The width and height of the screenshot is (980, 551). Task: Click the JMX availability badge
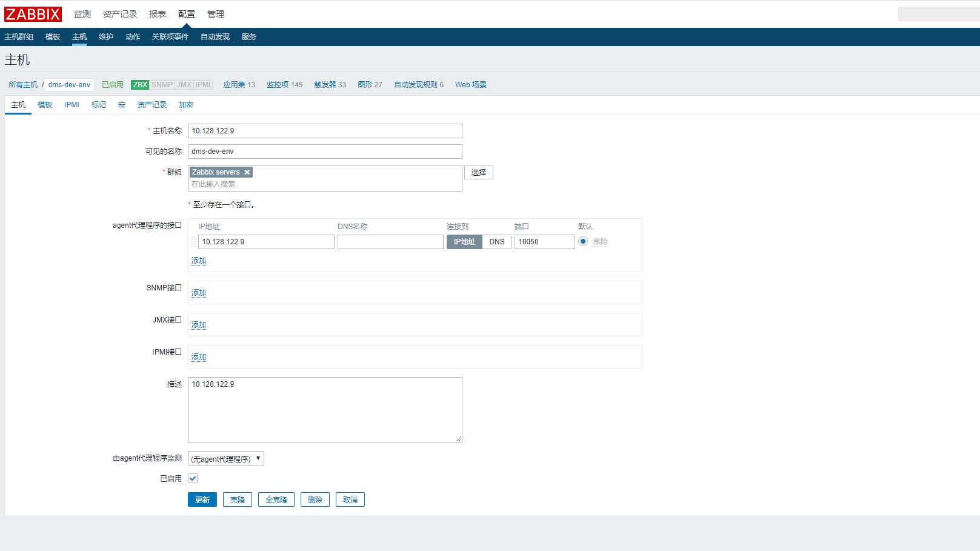(x=184, y=85)
